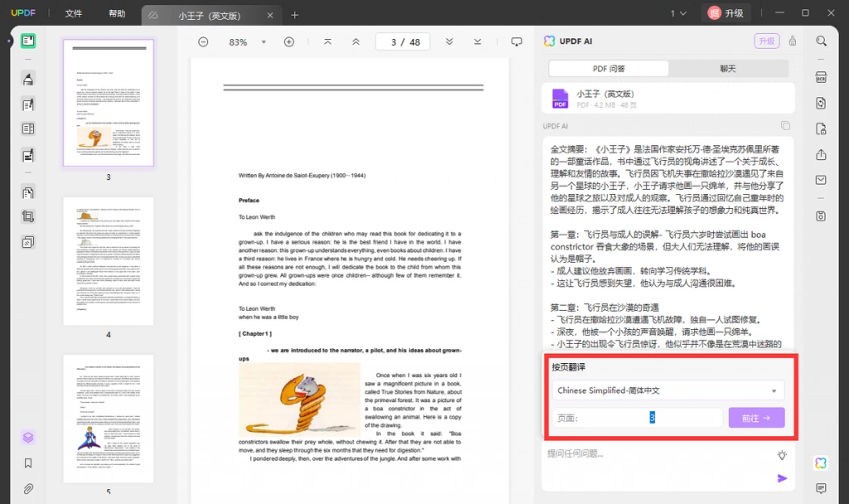Click the 升级 button in AI panel
Screen dimensions: 849x504
point(767,41)
